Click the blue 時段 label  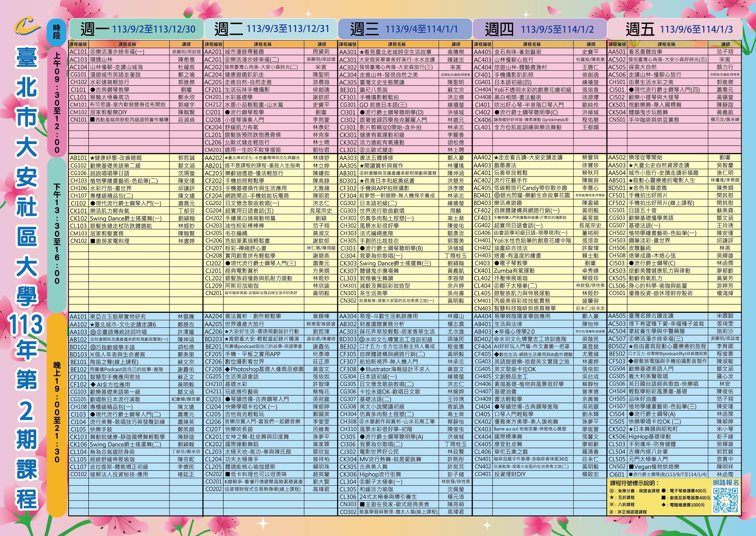[x=57, y=32]
